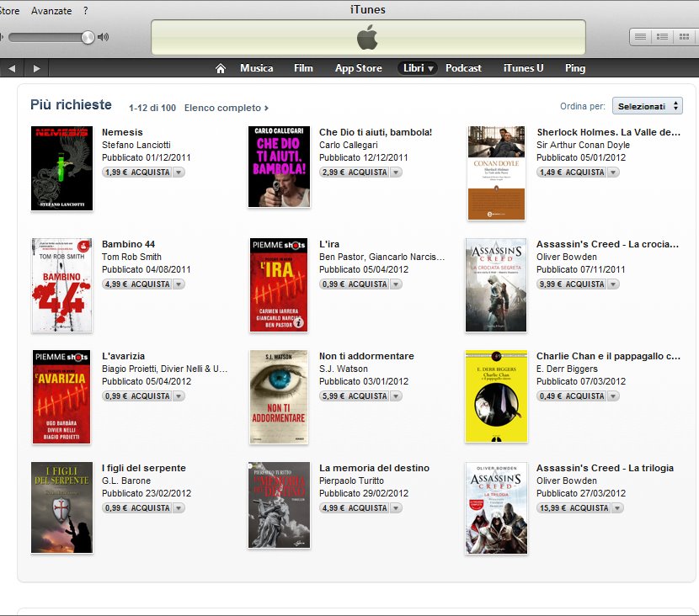Adjust the volume slider knob
The image size is (699, 616).
(88, 37)
